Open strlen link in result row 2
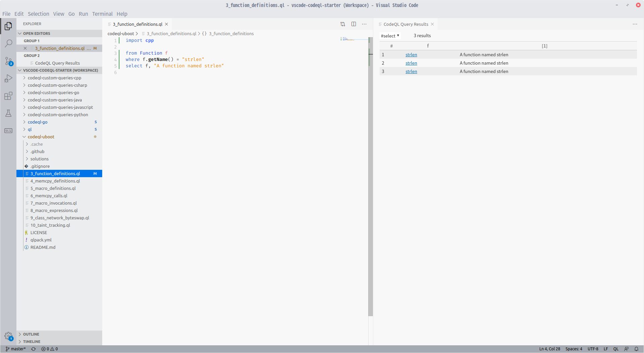644x353 pixels. 411,63
